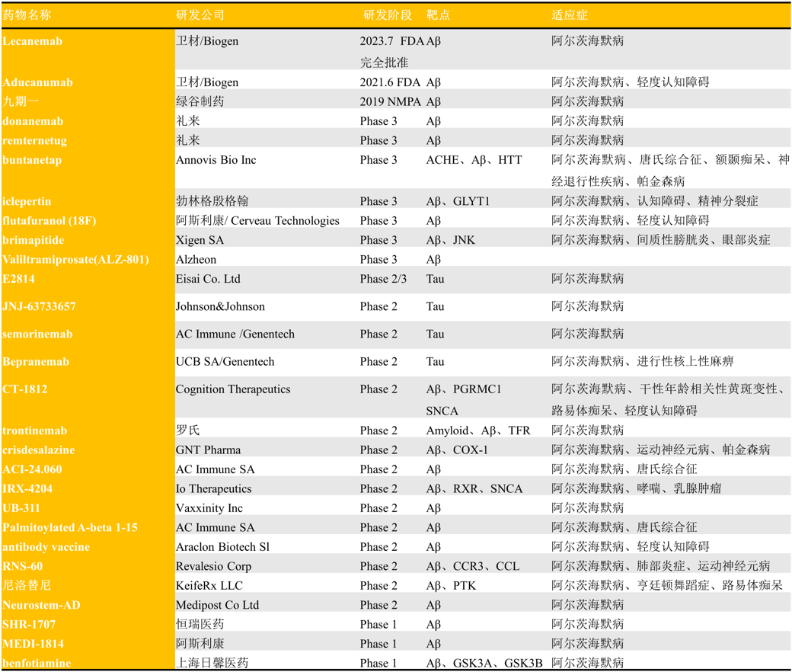Select the donanemab drug name cell
This screenshot has width=792, height=672.
click(x=33, y=121)
